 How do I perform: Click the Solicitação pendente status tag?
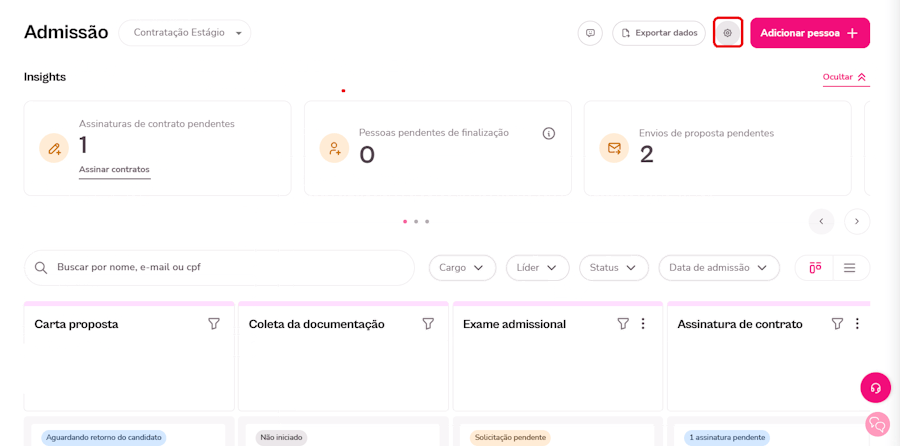(x=510, y=437)
